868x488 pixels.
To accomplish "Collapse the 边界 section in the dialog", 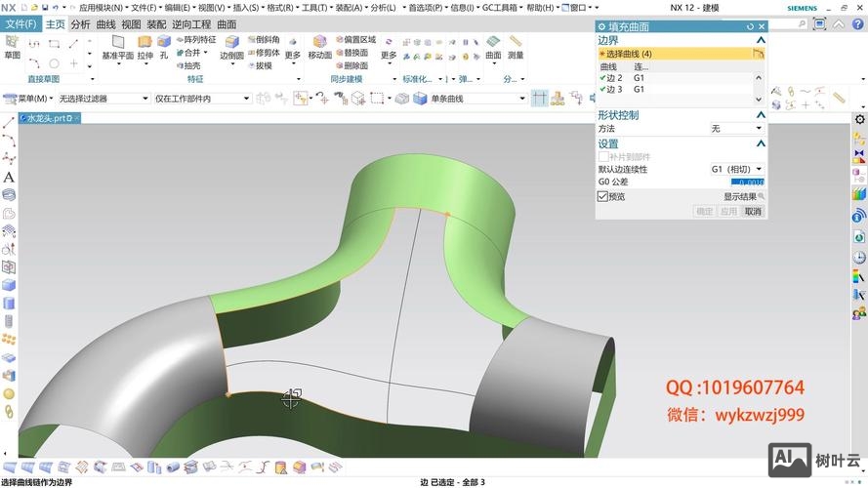I will (x=760, y=41).
